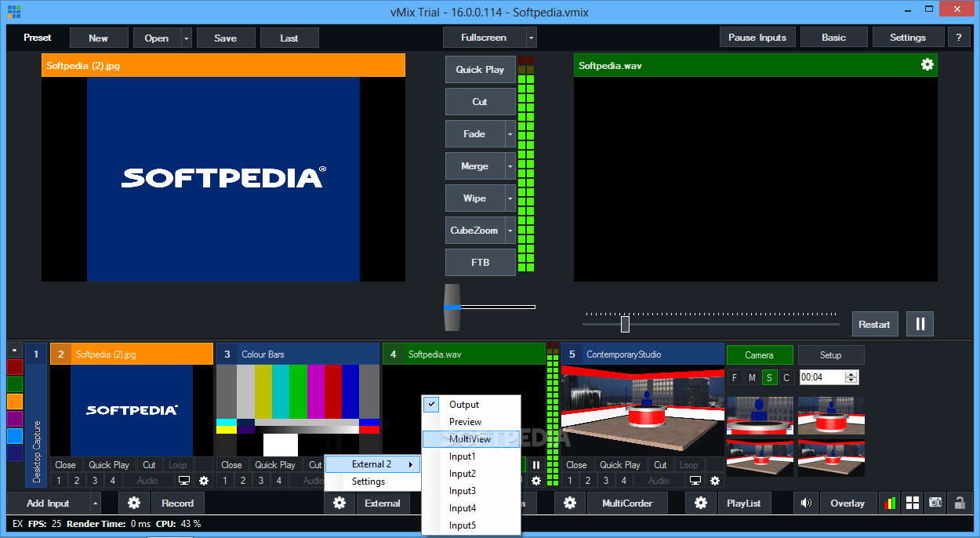Open audio mixer level bars icon
This screenshot has height=538, width=980.
coord(890,503)
